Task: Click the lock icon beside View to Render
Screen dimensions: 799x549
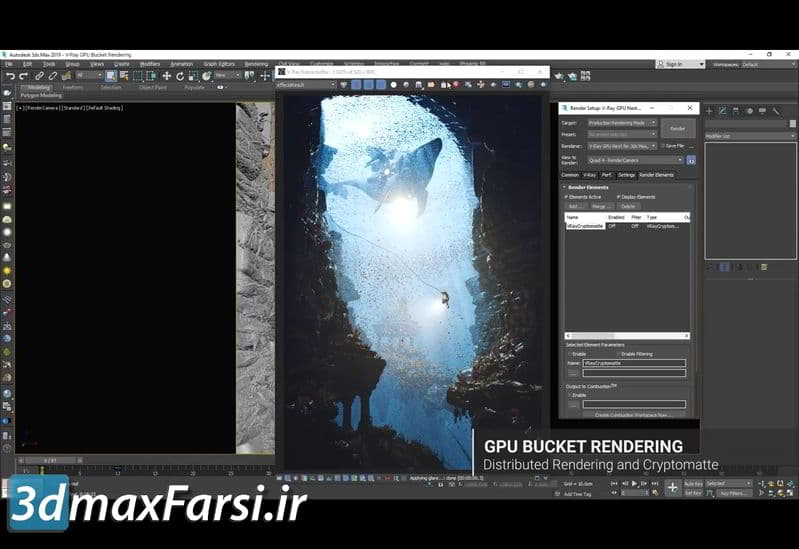Action: (690, 160)
